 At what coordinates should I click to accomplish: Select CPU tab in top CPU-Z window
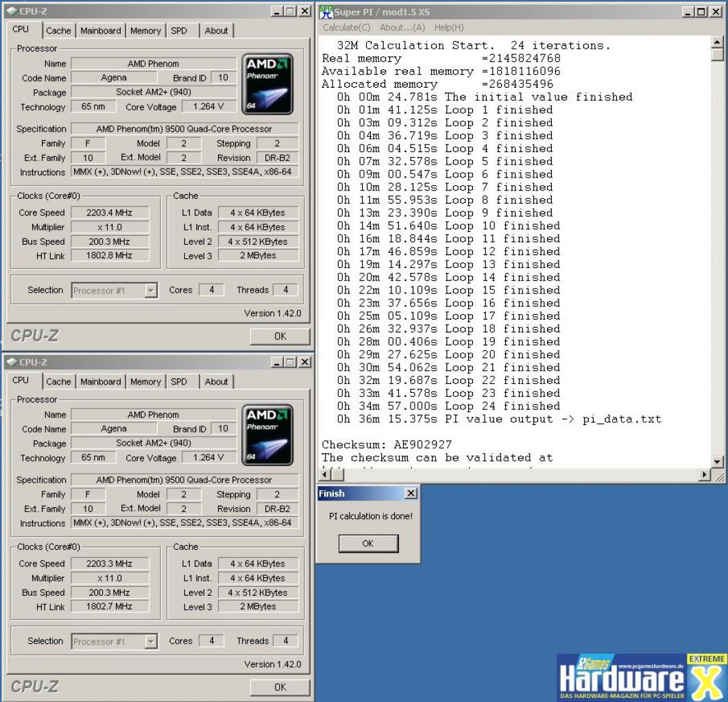pyautogui.click(x=21, y=29)
